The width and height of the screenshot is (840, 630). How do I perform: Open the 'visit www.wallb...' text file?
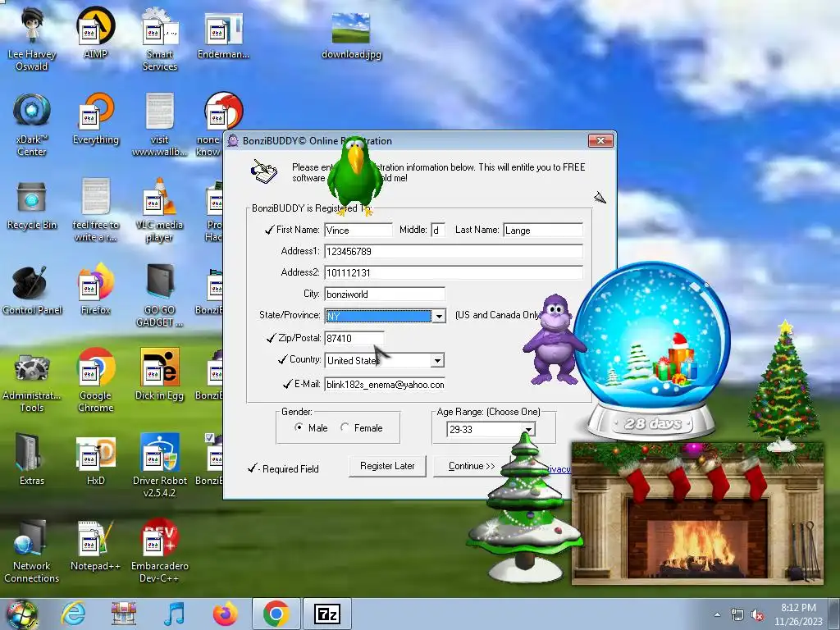pyautogui.click(x=160, y=125)
